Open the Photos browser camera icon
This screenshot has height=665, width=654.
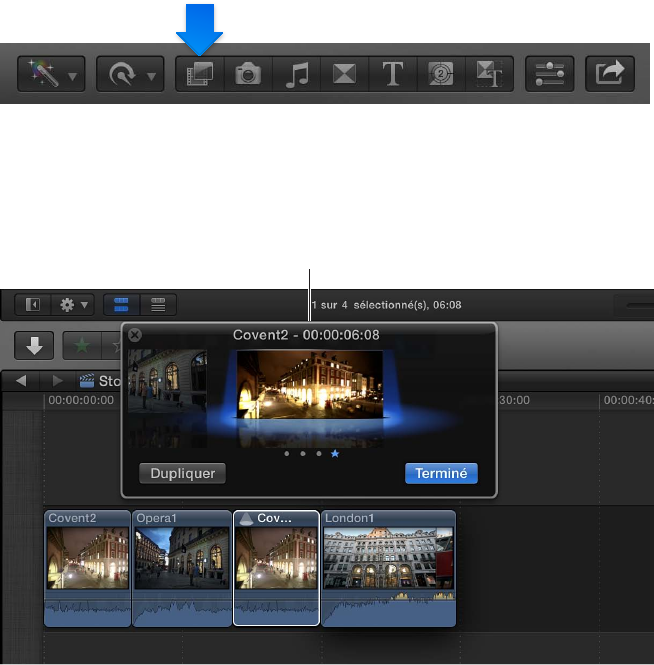click(248, 74)
